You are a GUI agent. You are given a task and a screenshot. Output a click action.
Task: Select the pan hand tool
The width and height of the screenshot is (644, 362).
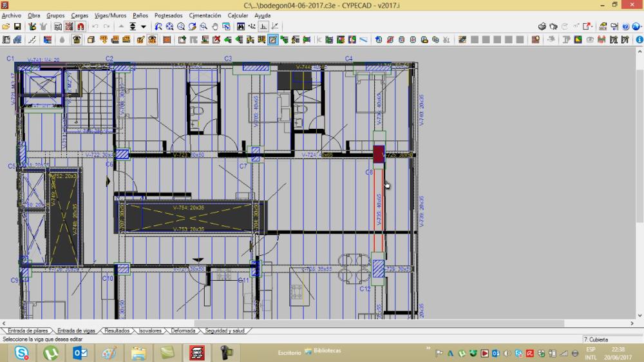(214, 26)
